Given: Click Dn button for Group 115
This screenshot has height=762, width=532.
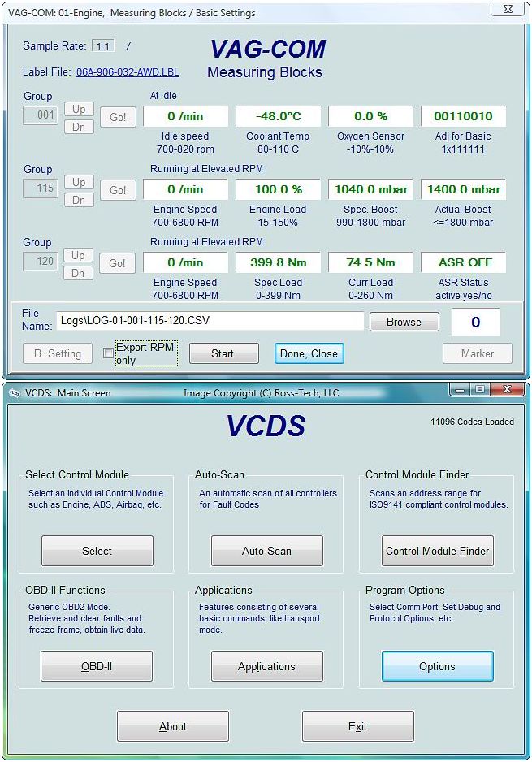Looking at the screenshot, I should (x=79, y=200).
